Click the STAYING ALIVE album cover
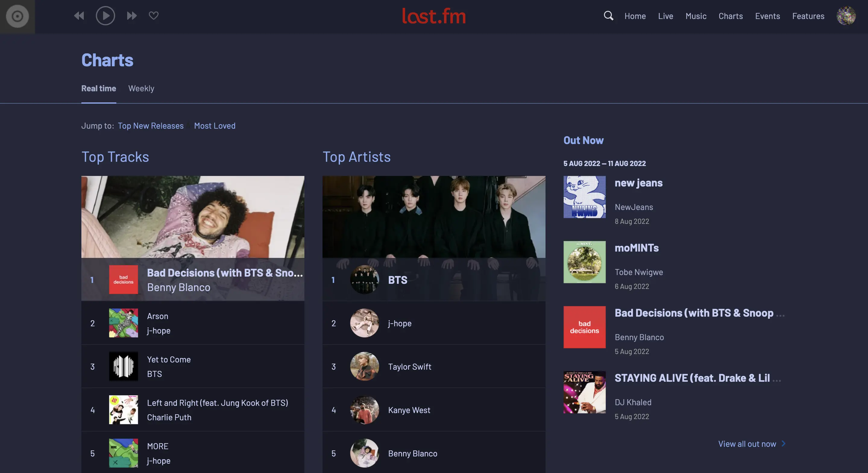Image resolution: width=868 pixels, height=473 pixels. point(584,392)
